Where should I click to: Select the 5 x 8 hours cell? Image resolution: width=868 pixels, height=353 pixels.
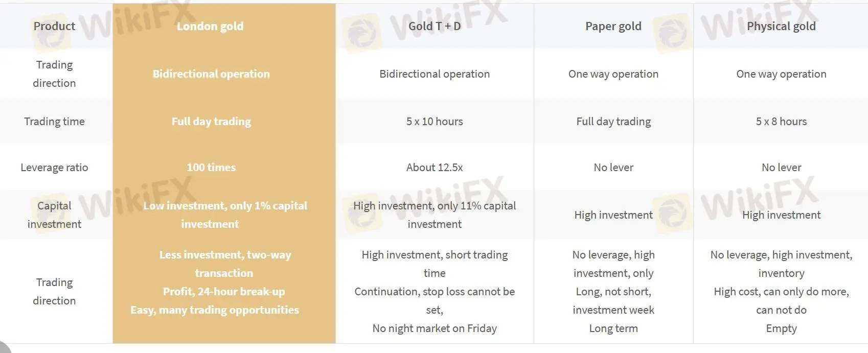tap(781, 122)
